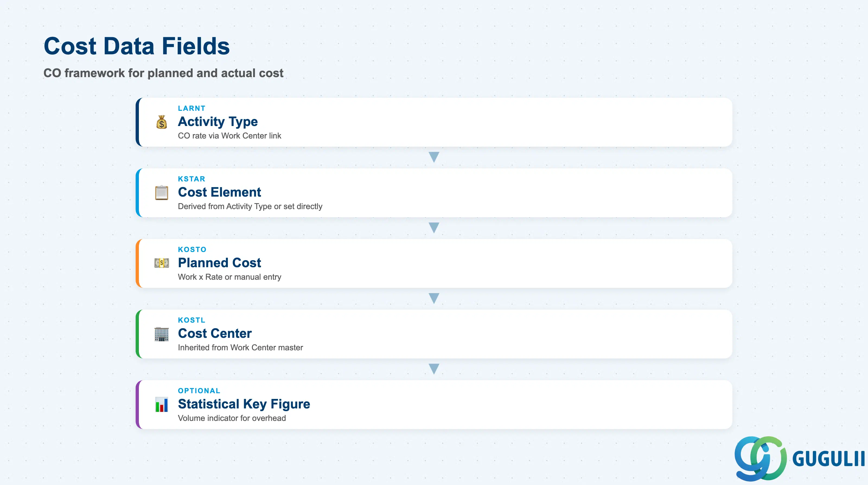Screen dimensions: 868x485
Task: Click the clipboard icon beside Cost Element
Action: point(161,193)
